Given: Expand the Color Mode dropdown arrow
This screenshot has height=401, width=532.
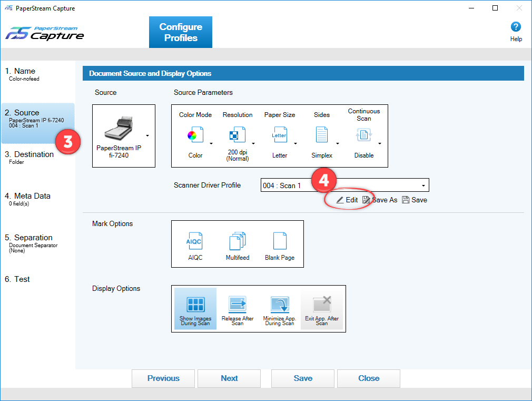Looking at the screenshot, I should 211,144.
